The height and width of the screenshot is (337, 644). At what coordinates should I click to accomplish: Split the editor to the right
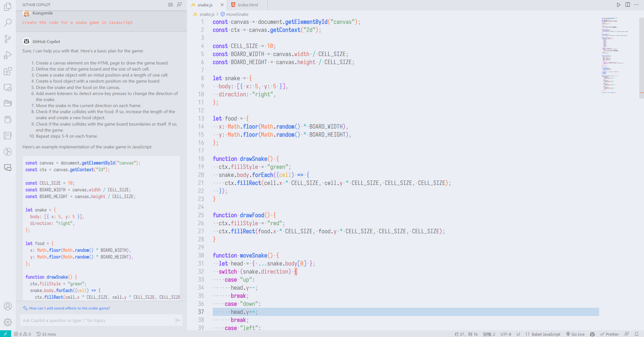point(628,5)
